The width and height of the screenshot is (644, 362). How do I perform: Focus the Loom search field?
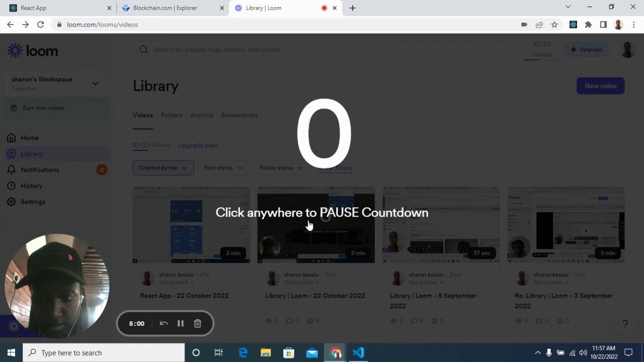pyautogui.click(x=327, y=50)
